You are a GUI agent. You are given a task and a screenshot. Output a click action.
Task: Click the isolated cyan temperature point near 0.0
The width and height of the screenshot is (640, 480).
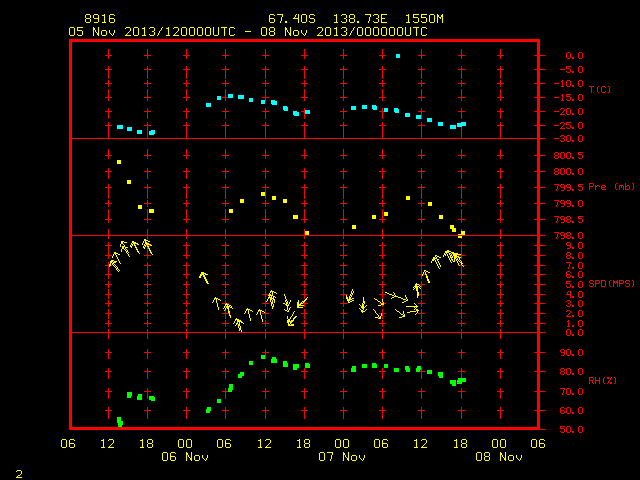398,56
